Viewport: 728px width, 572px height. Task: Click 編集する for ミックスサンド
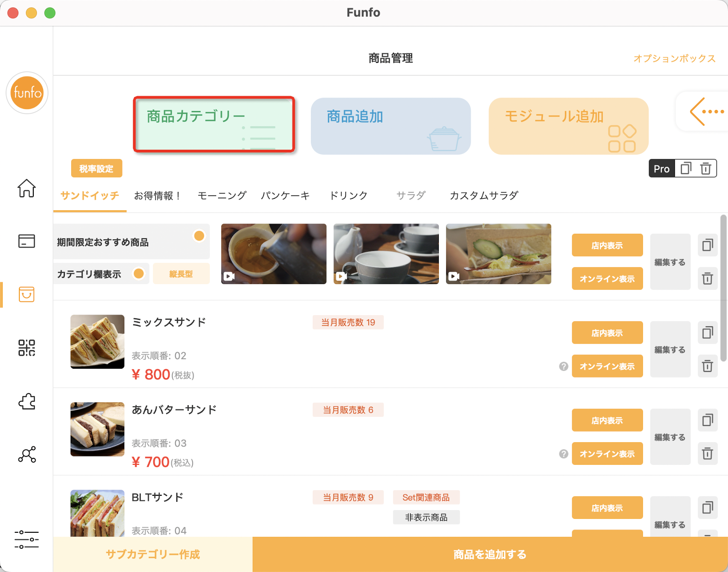(x=670, y=350)
